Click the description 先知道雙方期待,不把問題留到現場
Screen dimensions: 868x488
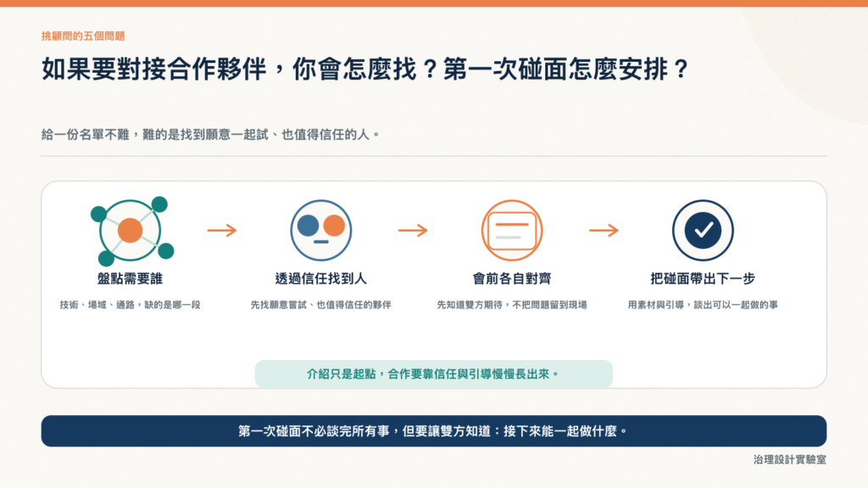[512, 305]
